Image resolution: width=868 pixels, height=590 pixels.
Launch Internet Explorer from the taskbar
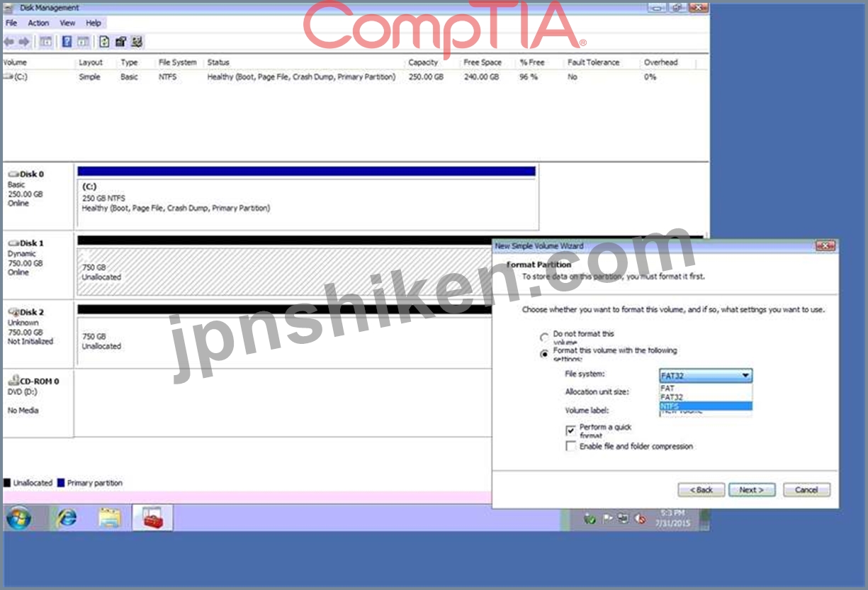[x=67, y=518]
